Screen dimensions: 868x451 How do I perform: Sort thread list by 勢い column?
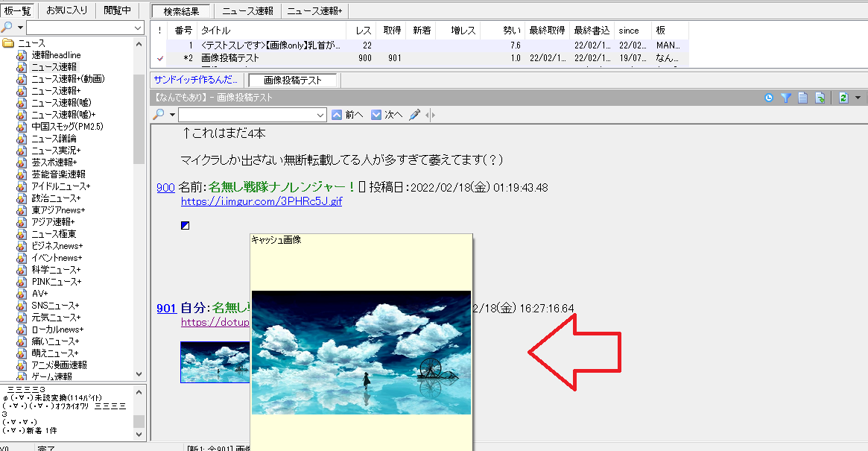pyautogui.click(x=503, y=31)
